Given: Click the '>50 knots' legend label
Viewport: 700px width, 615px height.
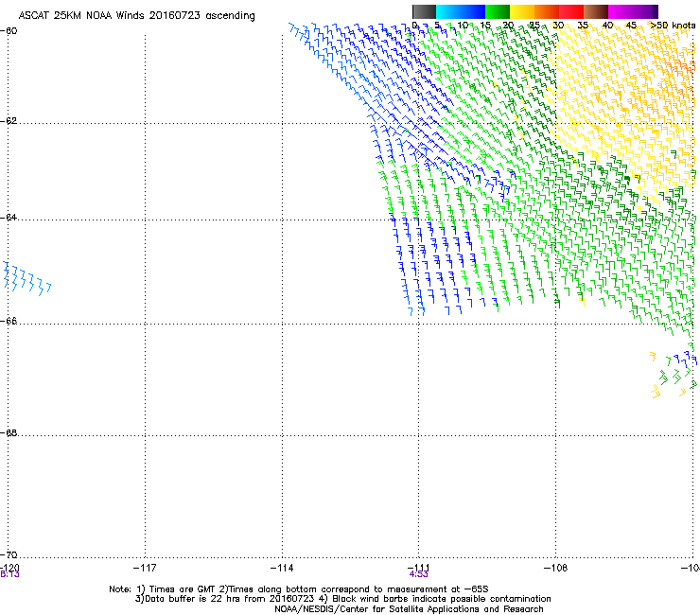Looking at the screenshot, I should [x=673, y=26].
